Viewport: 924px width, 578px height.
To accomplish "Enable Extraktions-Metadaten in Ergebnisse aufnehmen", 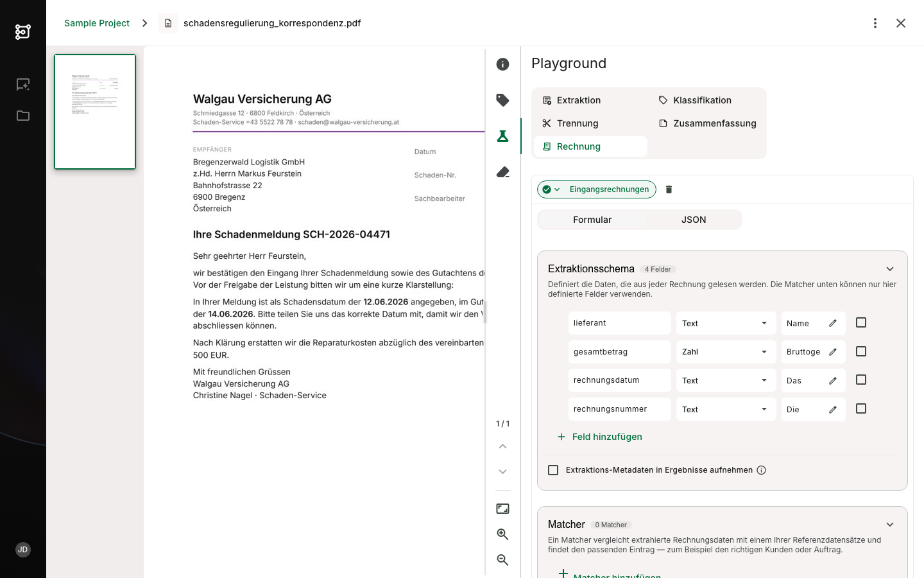I will [x=553, y=470].
